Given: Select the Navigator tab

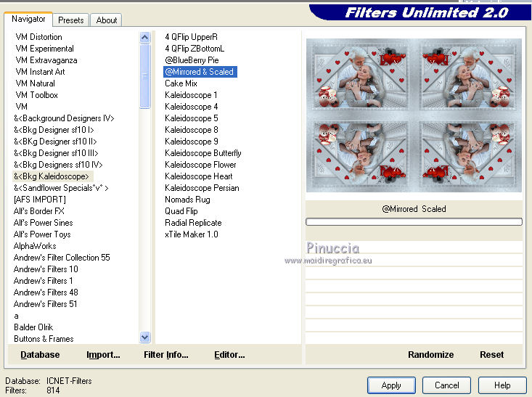Looking at the screenshot, I should pos(28,19).
